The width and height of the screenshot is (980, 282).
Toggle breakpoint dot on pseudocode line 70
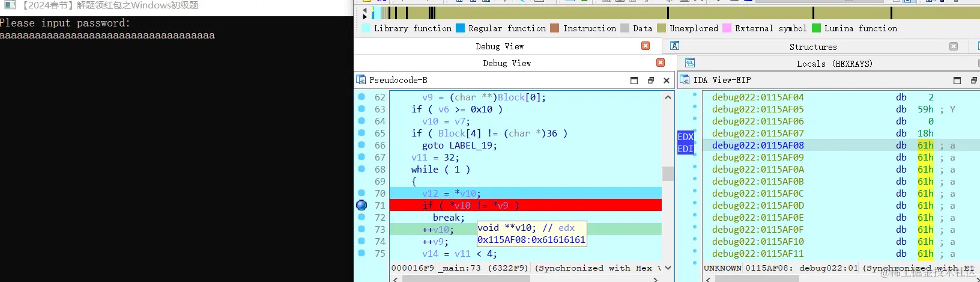(x=361, y=193)
